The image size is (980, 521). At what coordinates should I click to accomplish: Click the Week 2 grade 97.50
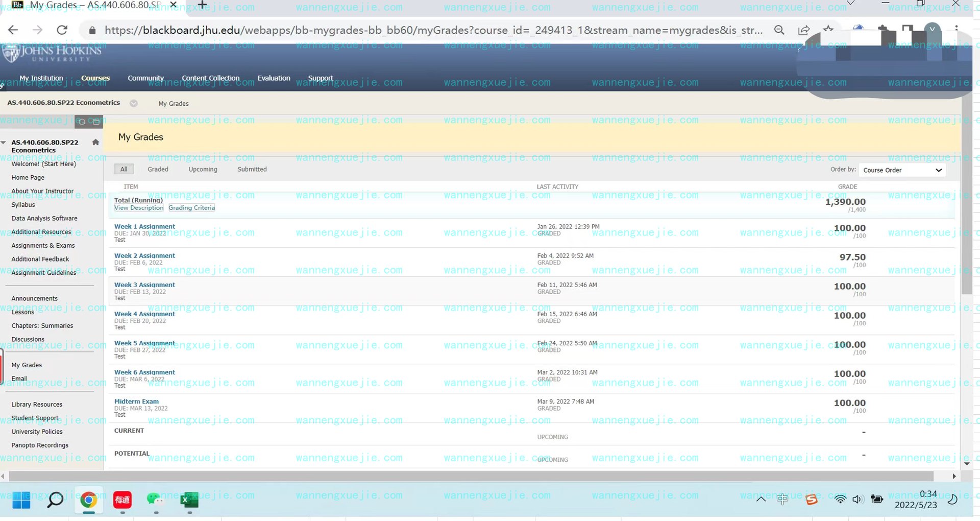[x=852, y=257]
